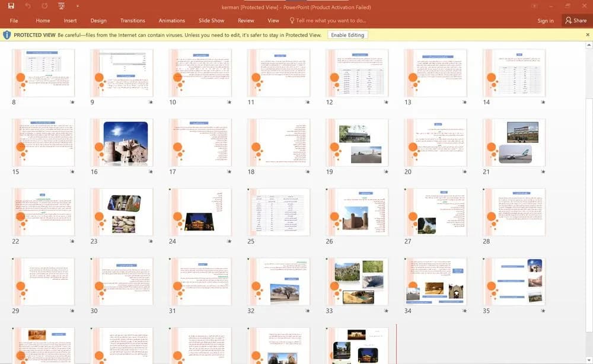Click the Share person icon

click(568, 20)
